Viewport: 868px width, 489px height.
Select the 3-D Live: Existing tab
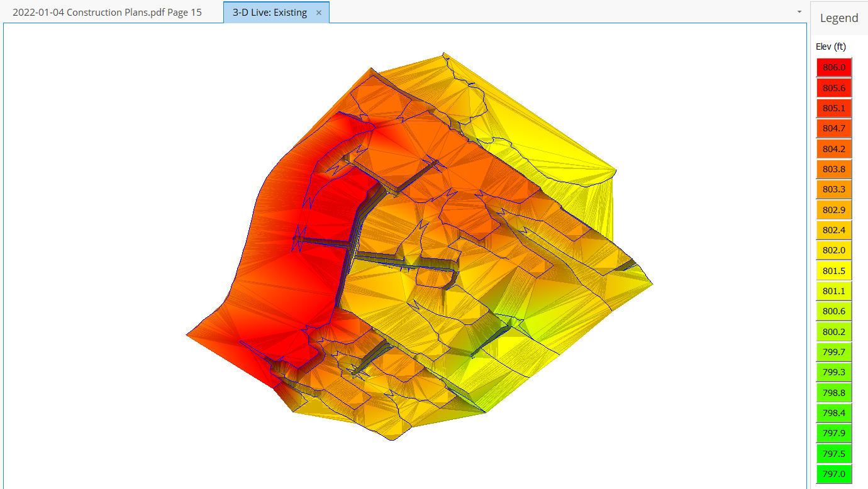coord(269,13)
